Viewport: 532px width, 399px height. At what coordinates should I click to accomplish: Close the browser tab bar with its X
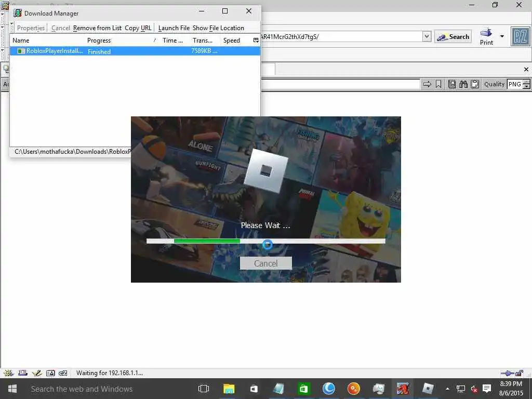(526, 70)
